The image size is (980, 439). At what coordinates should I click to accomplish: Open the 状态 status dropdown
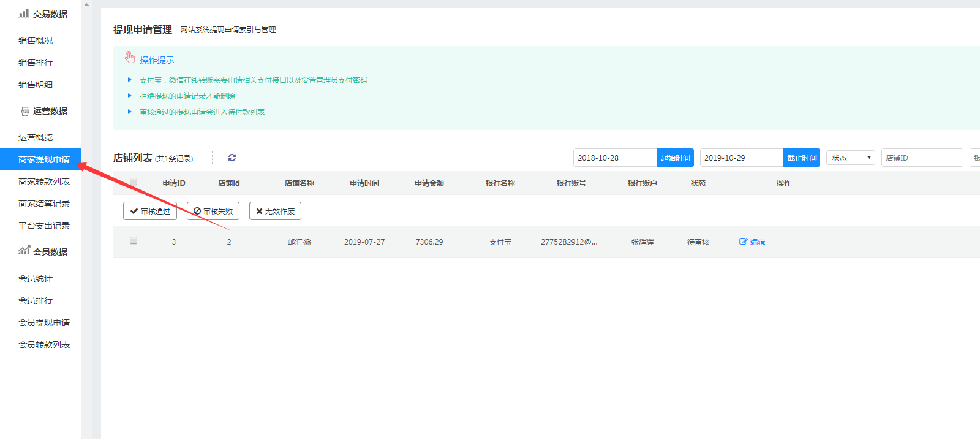coord(850,158)
